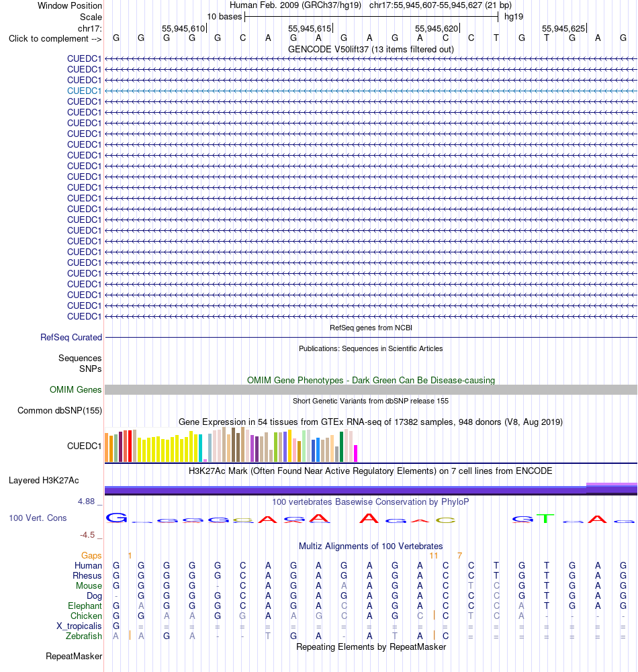Open 'Multiz Alignments of 100 Vertebrates' title
This screenshot has width=638, height=672.
(371, 546)
